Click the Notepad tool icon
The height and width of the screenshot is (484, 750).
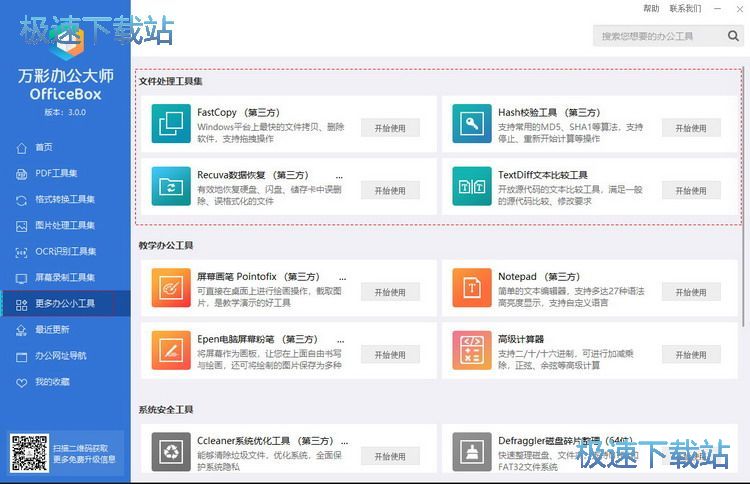(472, 288)
